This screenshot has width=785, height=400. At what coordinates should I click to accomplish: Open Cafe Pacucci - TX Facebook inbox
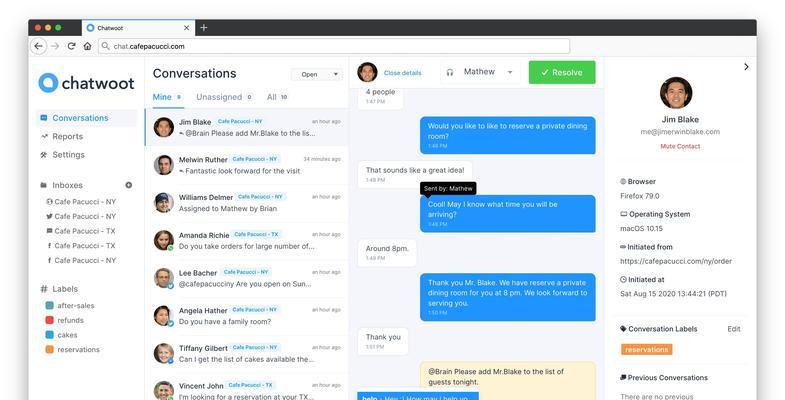81,246
